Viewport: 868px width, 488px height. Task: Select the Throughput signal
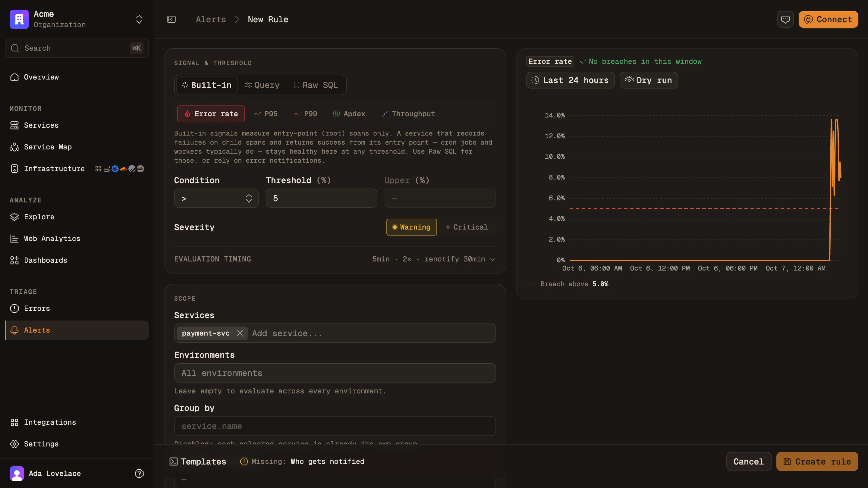[x=408, y=114]
